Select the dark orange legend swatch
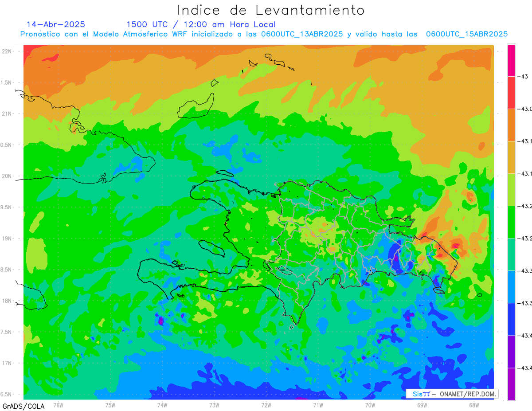 [x=511, y=125]
